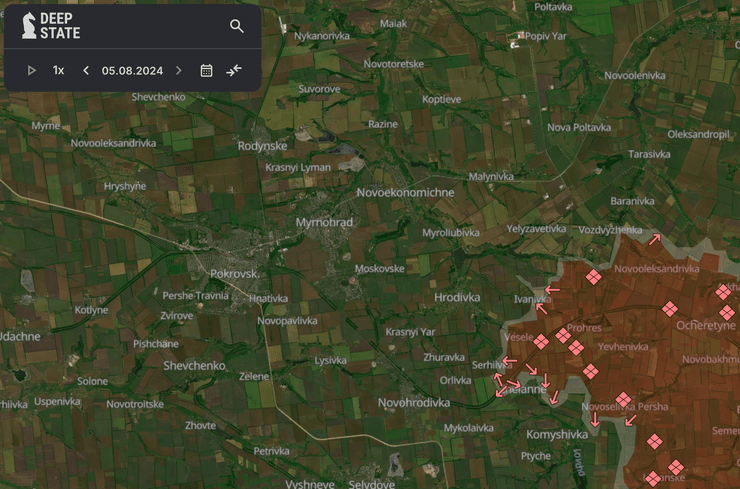Click the Pokrovsk city label

[234, 273]
